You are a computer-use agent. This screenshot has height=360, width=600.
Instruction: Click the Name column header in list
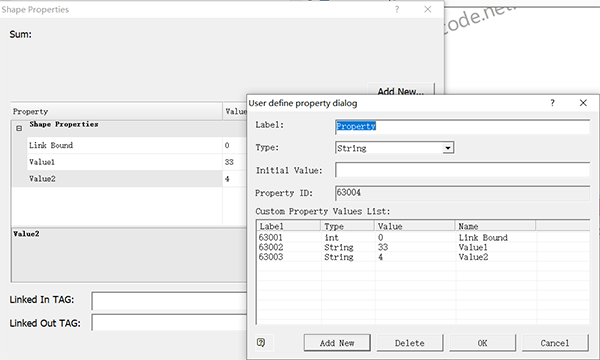pyautogui.click(x=495, y=226)
